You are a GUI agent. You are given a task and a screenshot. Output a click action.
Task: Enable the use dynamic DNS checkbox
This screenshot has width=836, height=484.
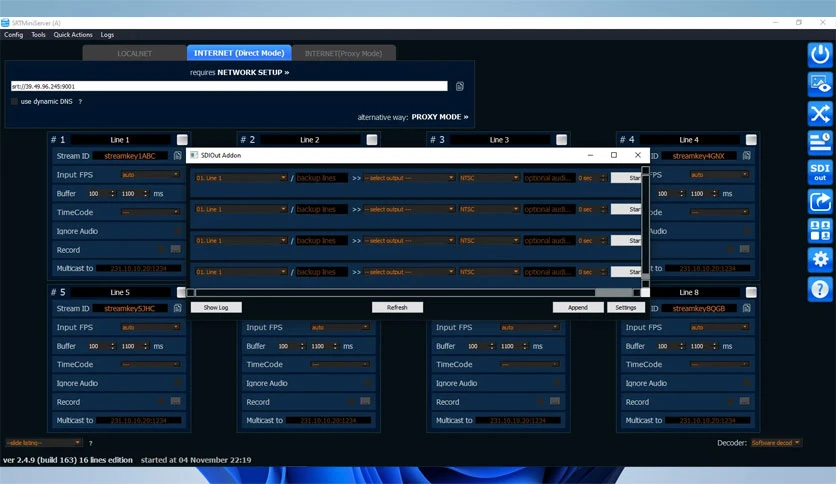click(14, 101)
